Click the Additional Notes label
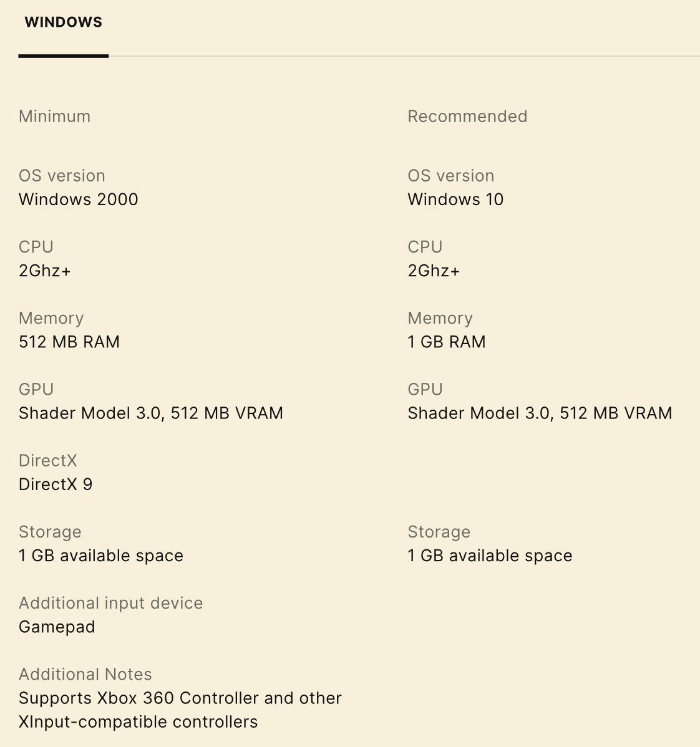Viewport: 700px width, 747px height. (x=85, y=674)
